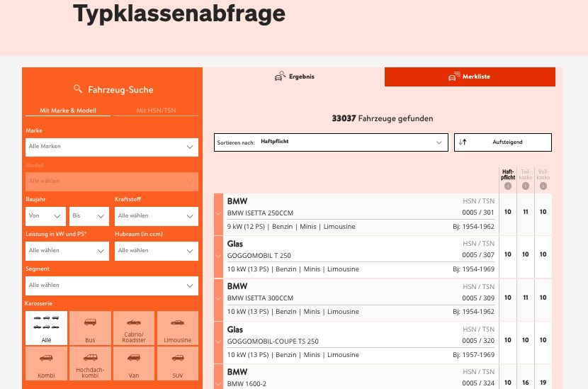The image size is (588, 389).
Task: Switch to Mit Marke & Modell tab
Action: [x=68, y=111]
